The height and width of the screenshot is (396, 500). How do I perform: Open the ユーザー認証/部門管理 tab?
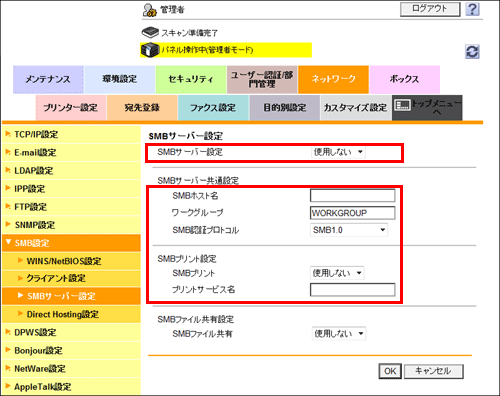(262, 79)
